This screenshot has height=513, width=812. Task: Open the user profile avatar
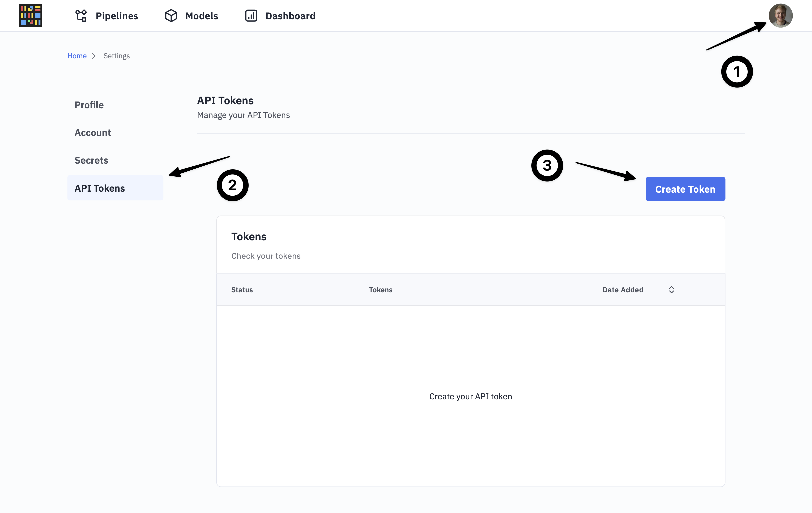780,16
